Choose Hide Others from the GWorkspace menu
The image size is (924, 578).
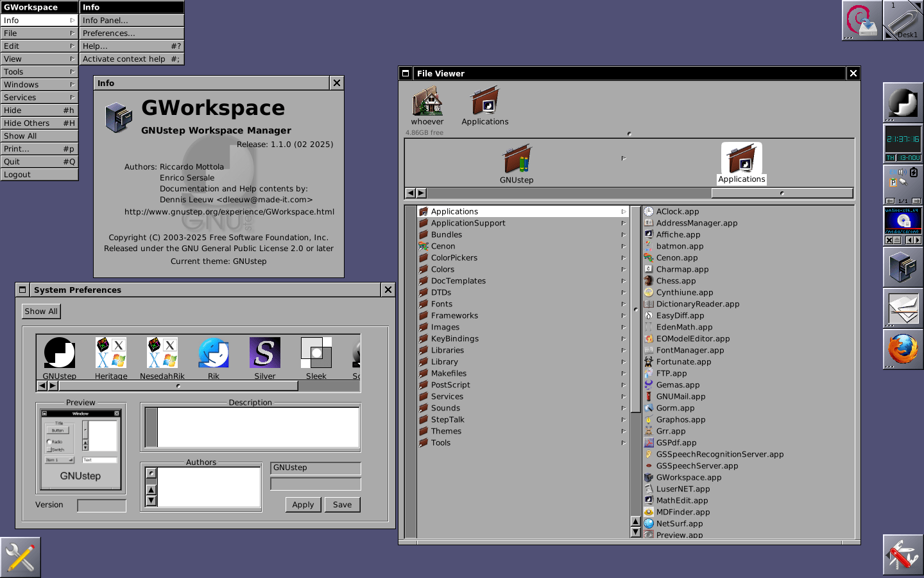pos(39,123)
